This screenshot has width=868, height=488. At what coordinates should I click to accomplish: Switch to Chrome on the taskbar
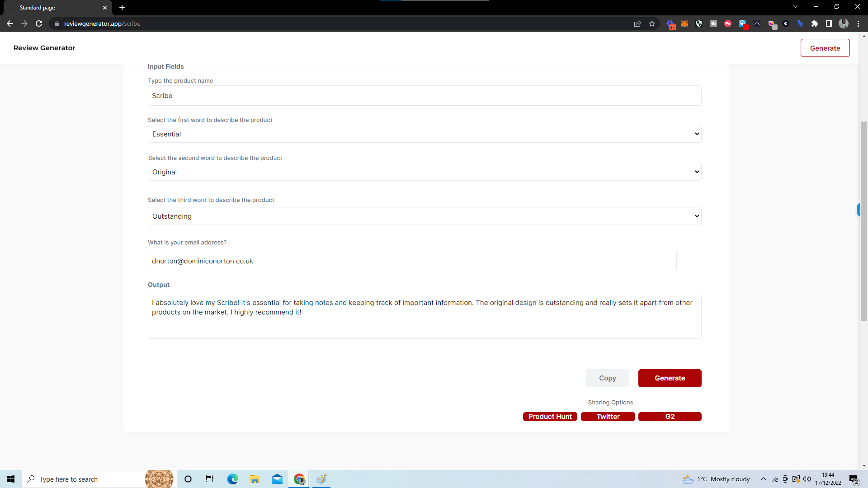pos(299,479)
